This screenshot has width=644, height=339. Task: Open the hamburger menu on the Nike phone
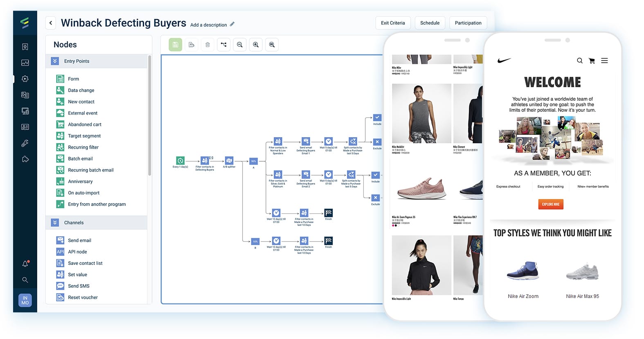pos(604,61)
